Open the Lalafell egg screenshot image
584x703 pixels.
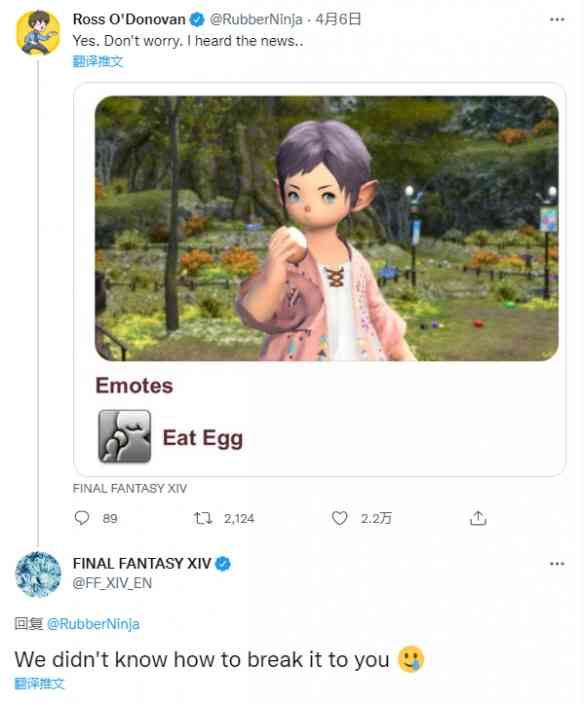tap(327, 228)
